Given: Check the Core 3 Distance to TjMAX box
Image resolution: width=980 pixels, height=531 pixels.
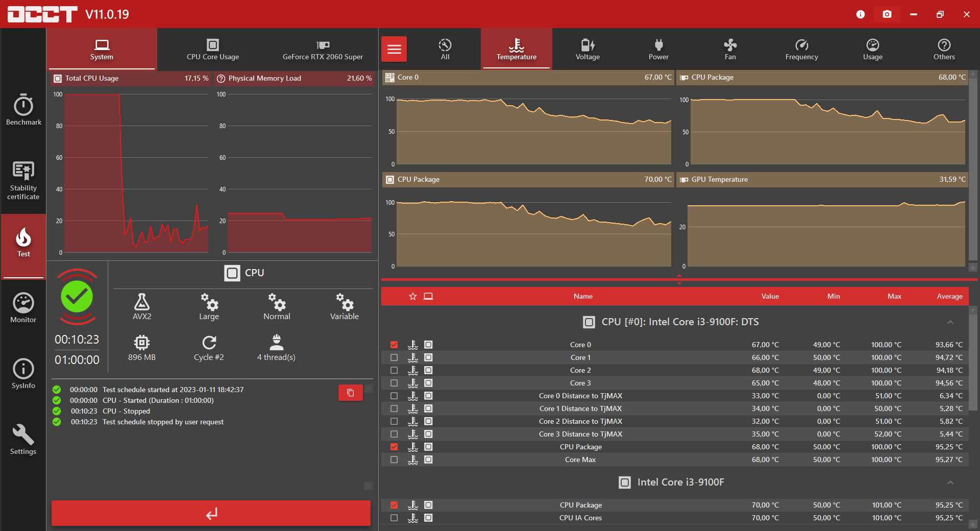Looking at the screenshot, I should 394,434.
